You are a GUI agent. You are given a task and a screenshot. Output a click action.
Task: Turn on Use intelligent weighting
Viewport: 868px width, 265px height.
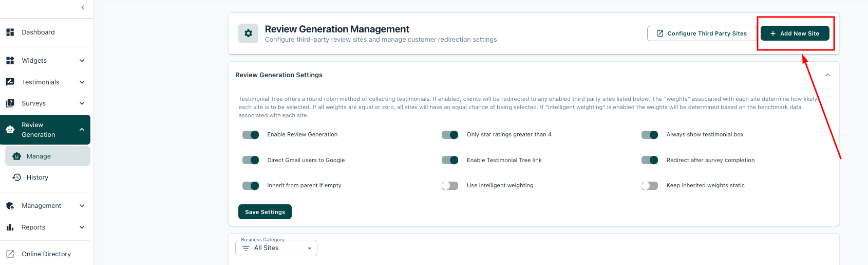click(450, 186)
